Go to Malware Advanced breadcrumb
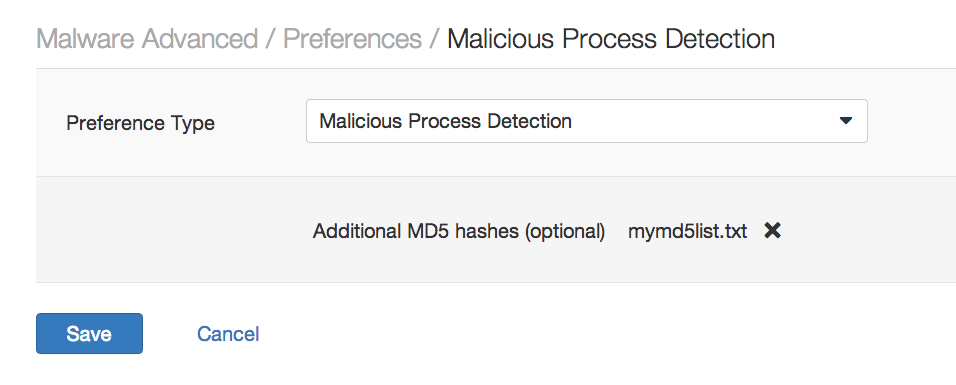Image resolution: width=956 pixels, height=385 pixels. 147,39
